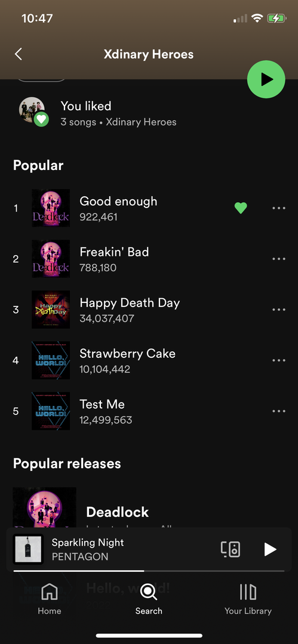Seek on the mini player progress bar
The height and width of the screenshot is (644, 298).
click(x=149, y=571)
